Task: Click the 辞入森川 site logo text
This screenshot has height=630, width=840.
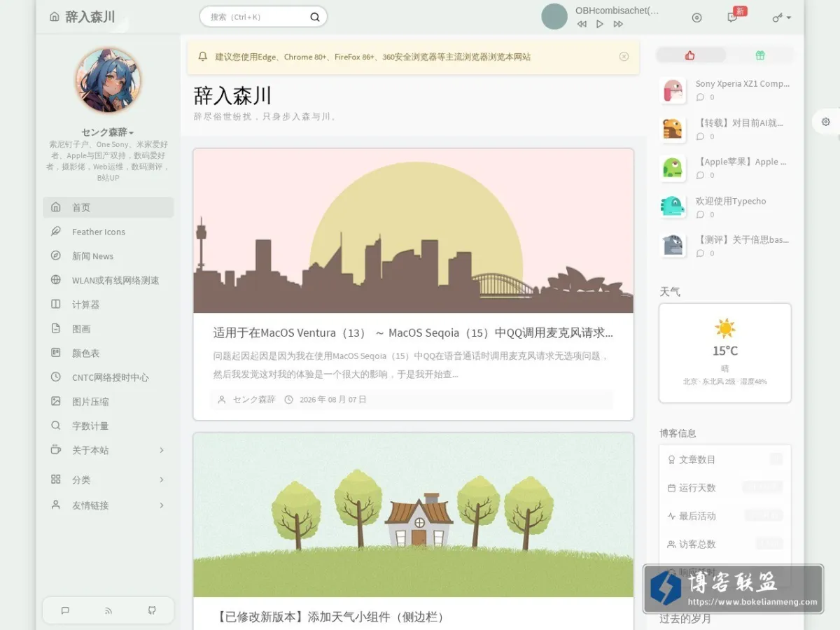Action: tap(90, 17)
